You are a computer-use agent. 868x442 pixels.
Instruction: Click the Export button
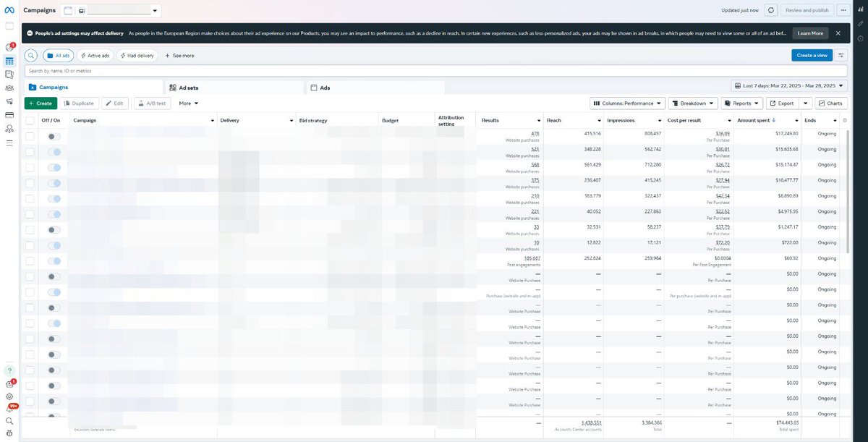coord(783,103)
